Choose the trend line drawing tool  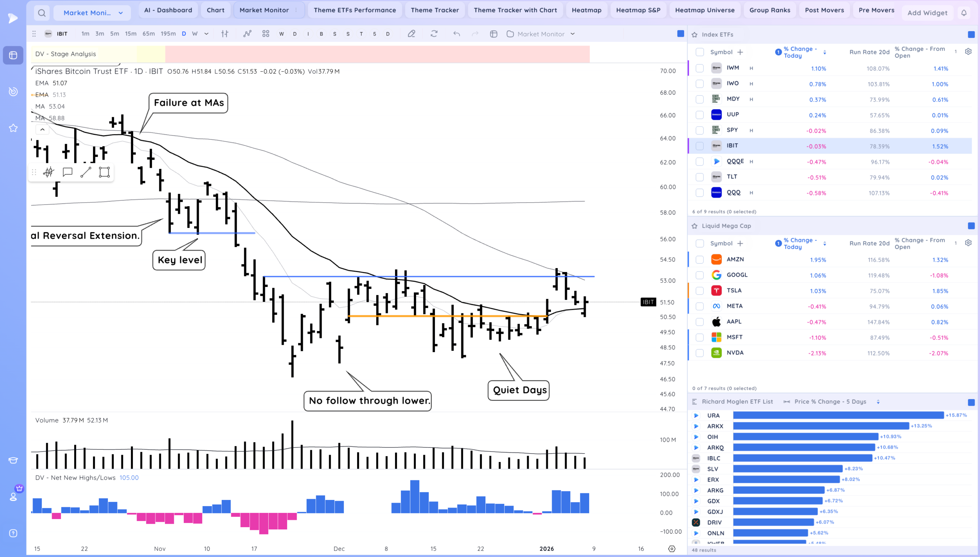pos(86,172)
